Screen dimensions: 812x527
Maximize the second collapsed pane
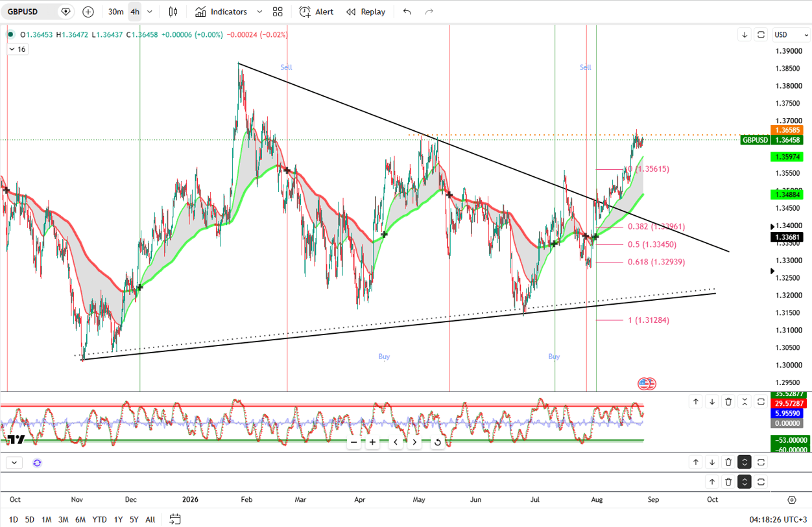tap(761, 462)
